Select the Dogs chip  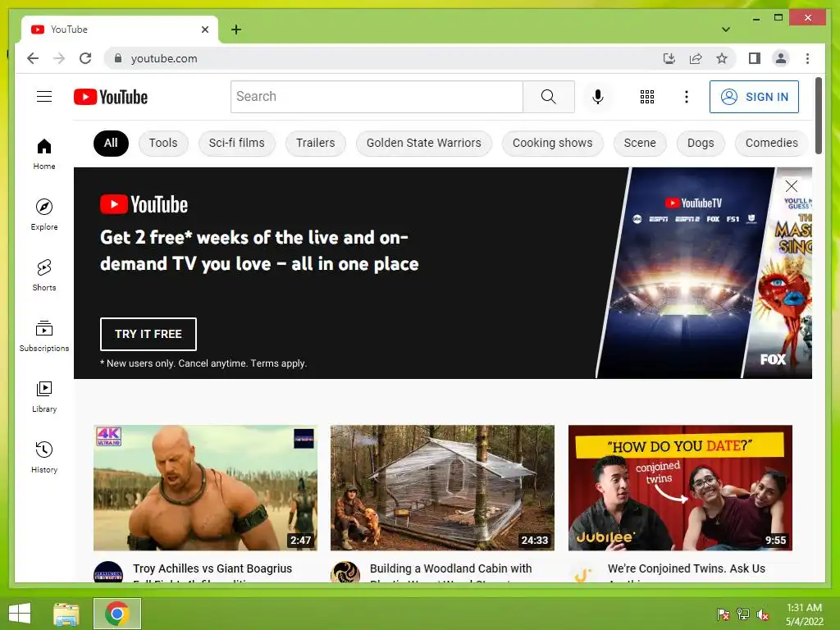701,143
